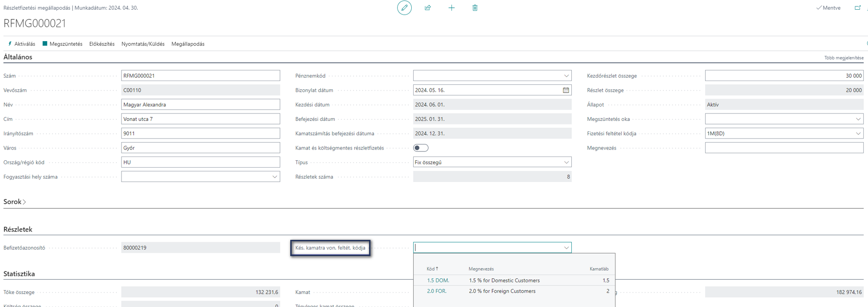Click dropdown arrow of Kés. kamatra field

click(x=566, y=248)
